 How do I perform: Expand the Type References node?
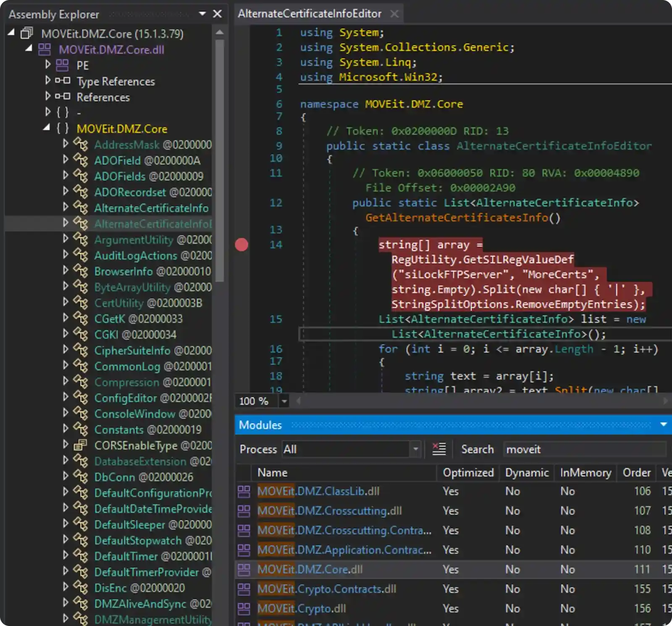coord(47,81)
